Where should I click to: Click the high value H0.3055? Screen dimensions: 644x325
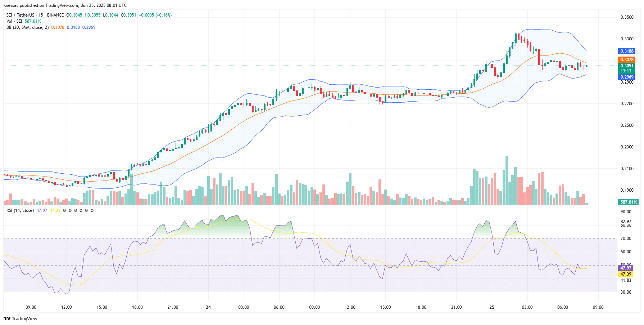(x=92, y=15)
